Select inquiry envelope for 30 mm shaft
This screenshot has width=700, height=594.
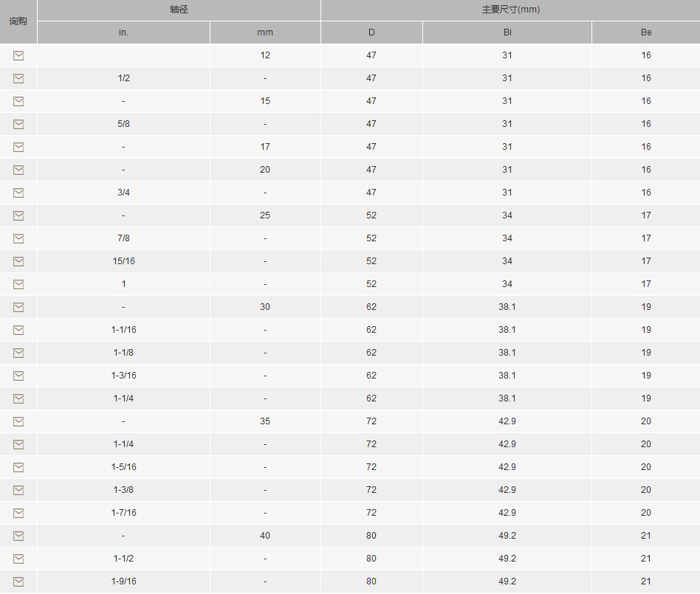coord(18,307)
